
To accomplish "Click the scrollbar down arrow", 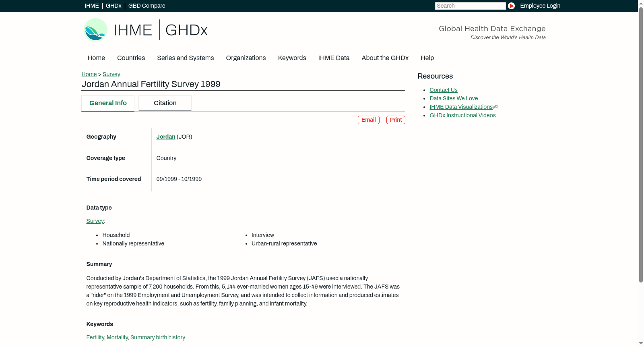I will 641,344.
